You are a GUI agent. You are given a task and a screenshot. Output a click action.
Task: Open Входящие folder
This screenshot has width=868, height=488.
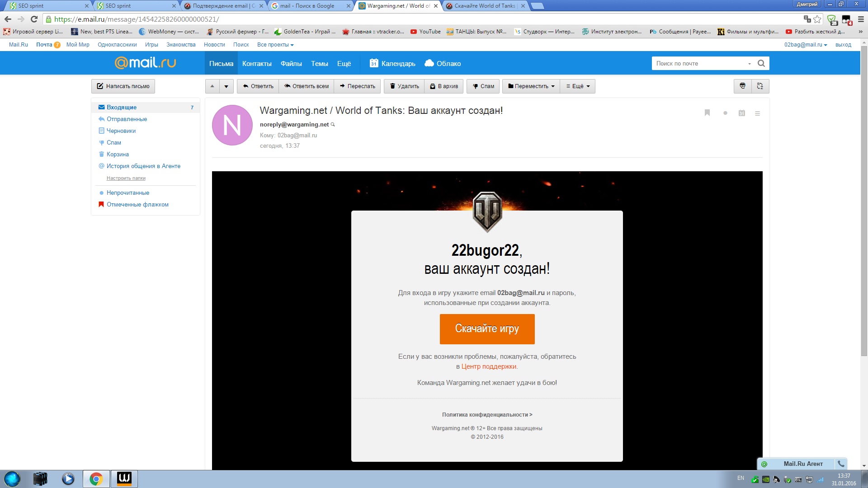pyautogui.click(x=146, y=107)
